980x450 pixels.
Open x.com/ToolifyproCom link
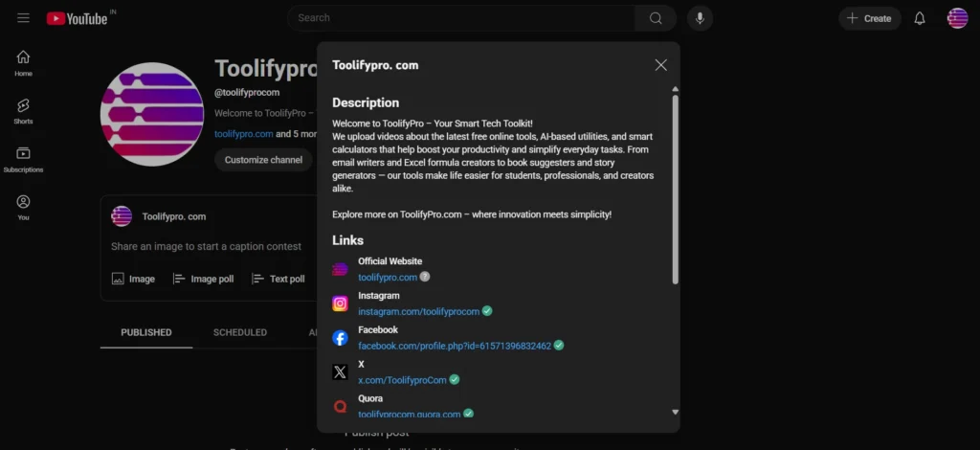(x=403, y=380)
